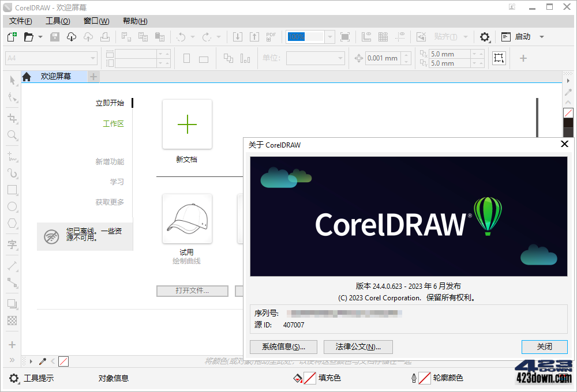577x392 pixels.
Task: Activate the Crop tool
Action: pos(12,118)
